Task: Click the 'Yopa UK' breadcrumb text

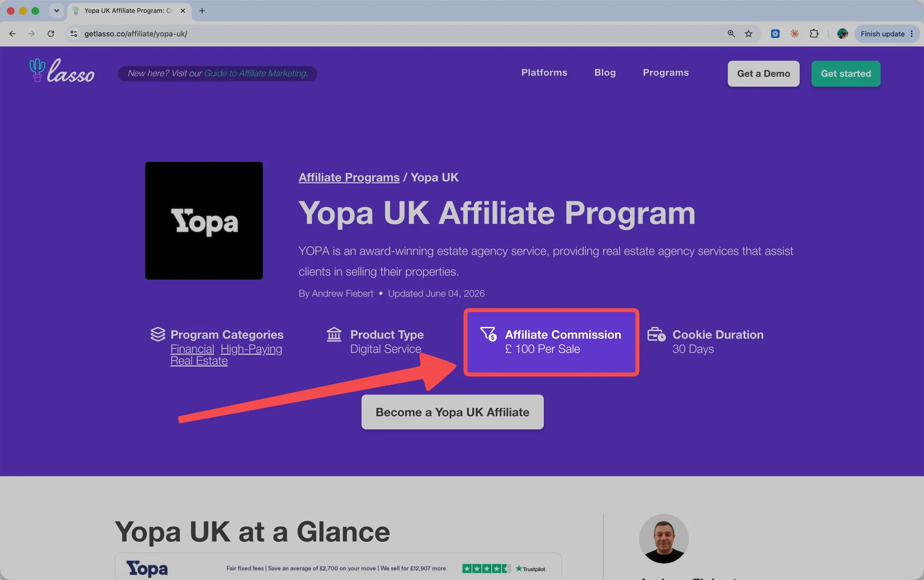Action: coord(434,177)
